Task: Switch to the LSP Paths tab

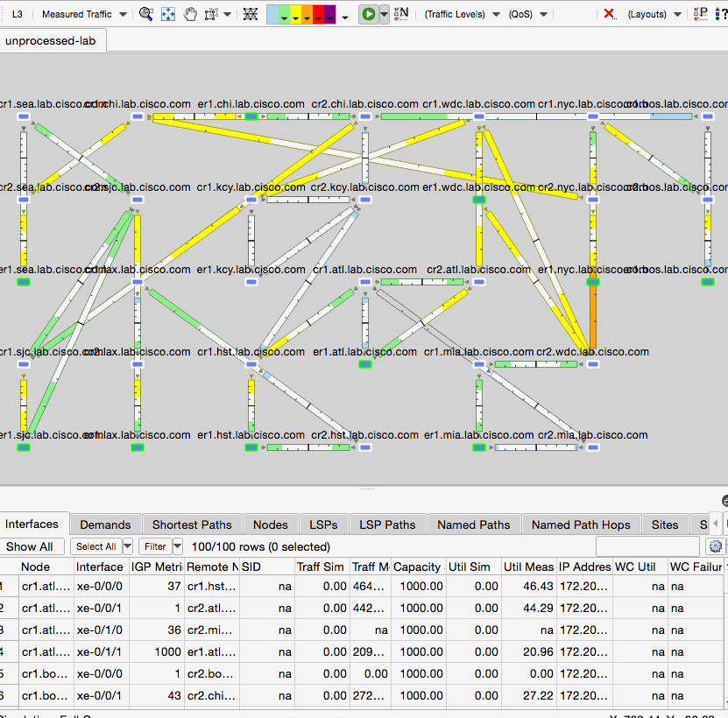Action: pos(387,524)
